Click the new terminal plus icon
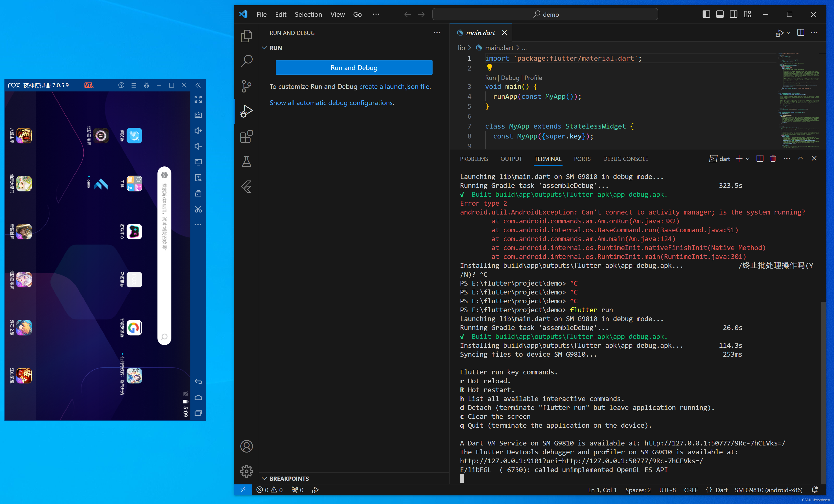The height and width of the screenshot is (504, 834). point(739,158)
